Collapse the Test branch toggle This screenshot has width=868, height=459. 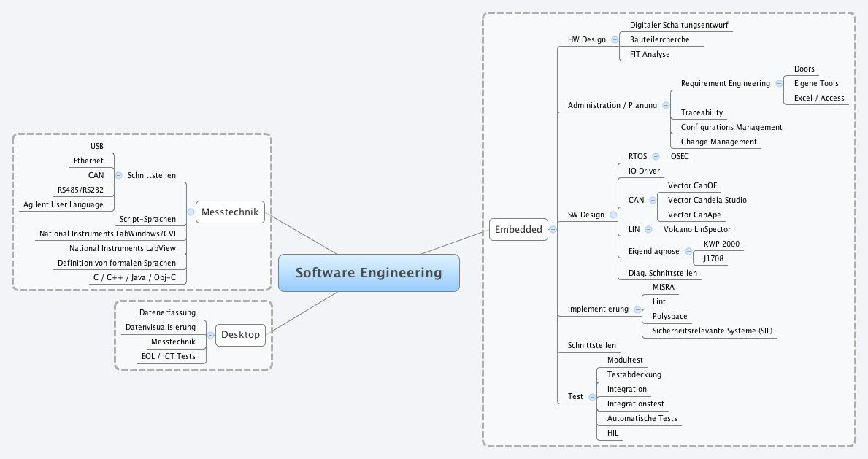(592, 396)
